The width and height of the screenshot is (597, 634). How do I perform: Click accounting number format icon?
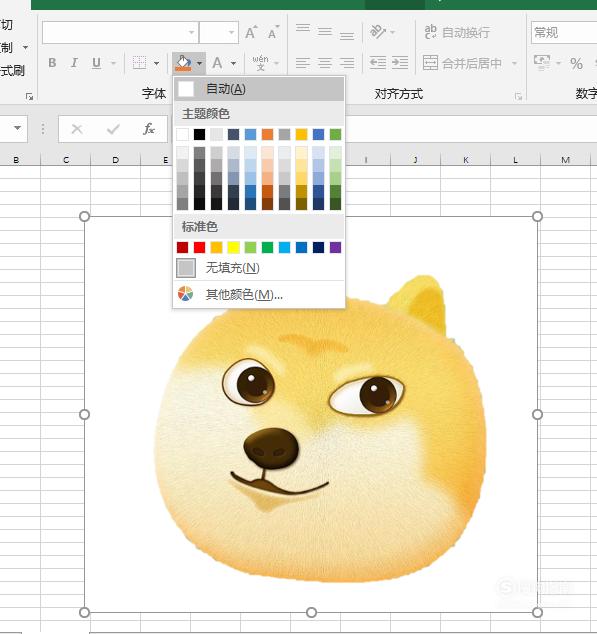(542, 63)
